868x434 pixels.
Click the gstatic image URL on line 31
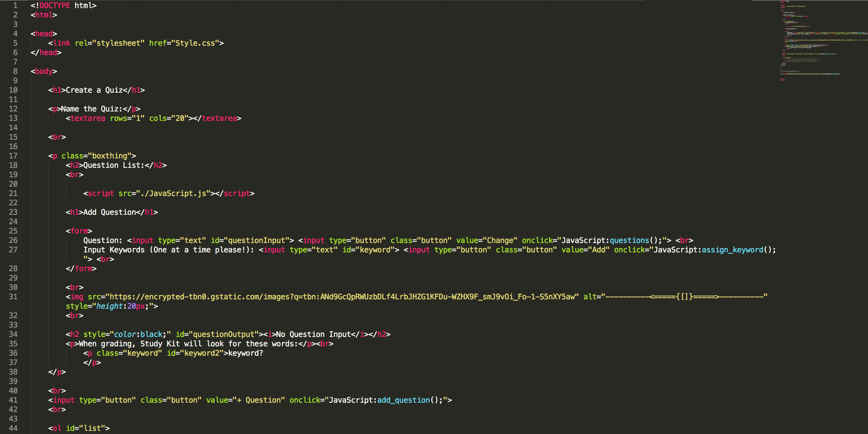(342, 297)
